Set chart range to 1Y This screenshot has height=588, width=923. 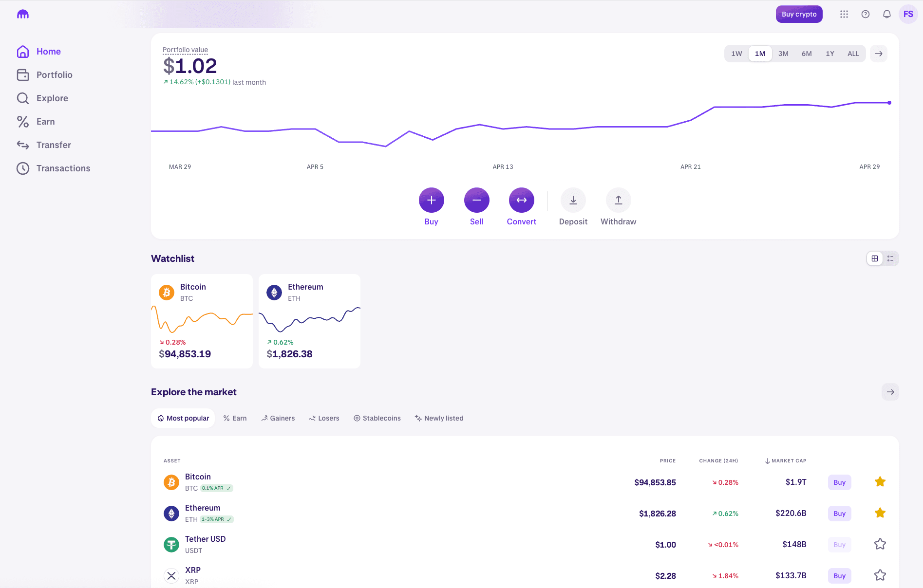point(830,54)
